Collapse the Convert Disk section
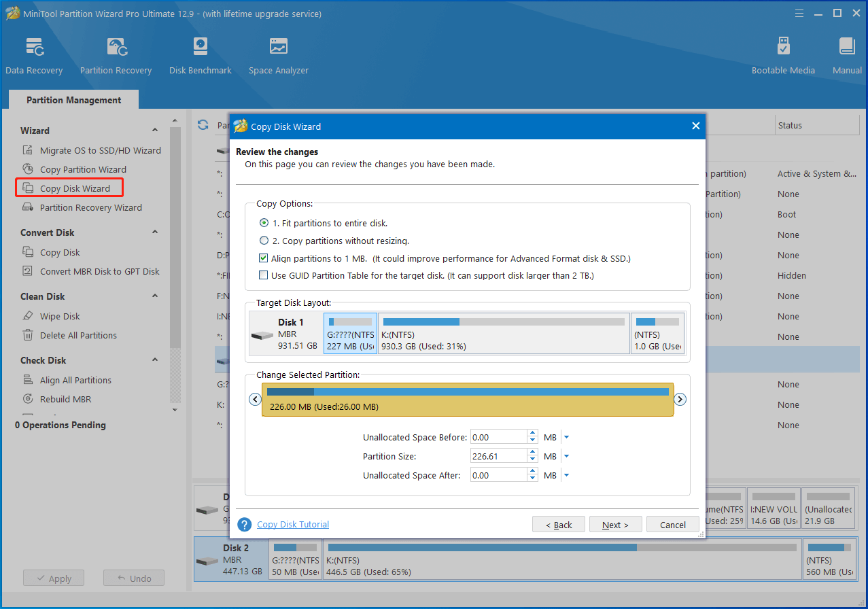868x609 pixels. pyautogui.click(x=154, y=232)
